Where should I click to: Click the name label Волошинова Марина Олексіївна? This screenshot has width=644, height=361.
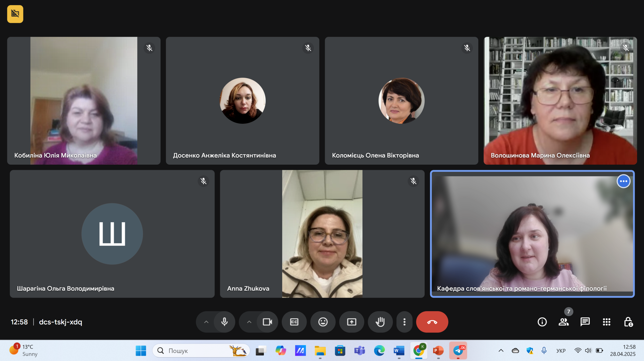pyautogui.click(x=540, y=155)
